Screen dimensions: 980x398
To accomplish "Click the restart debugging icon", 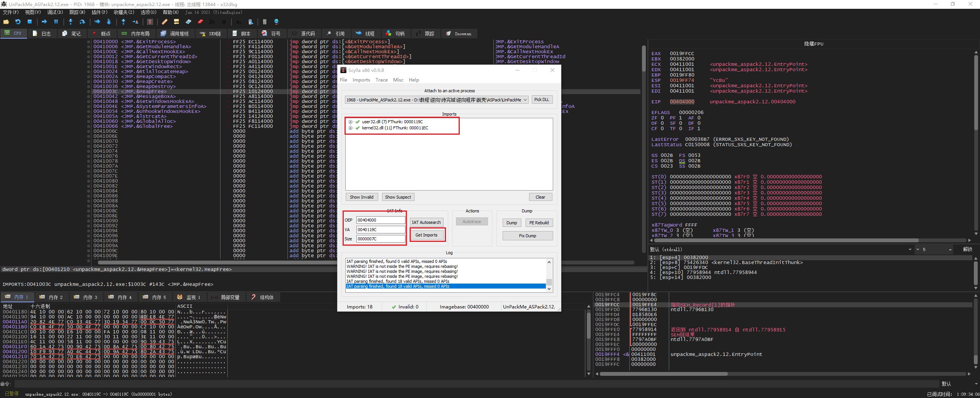I will (18, 22).
